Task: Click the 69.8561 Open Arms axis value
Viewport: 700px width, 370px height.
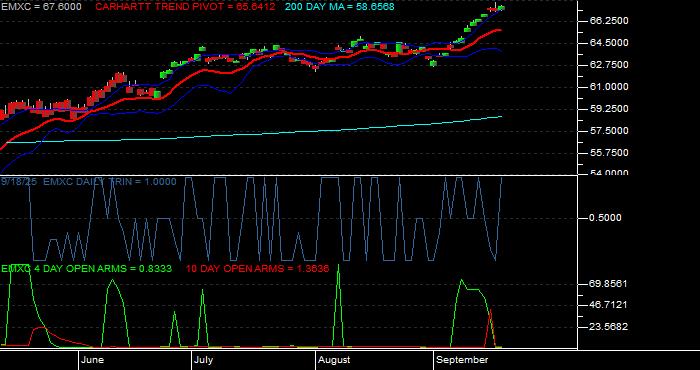Action: click(608, 284)
